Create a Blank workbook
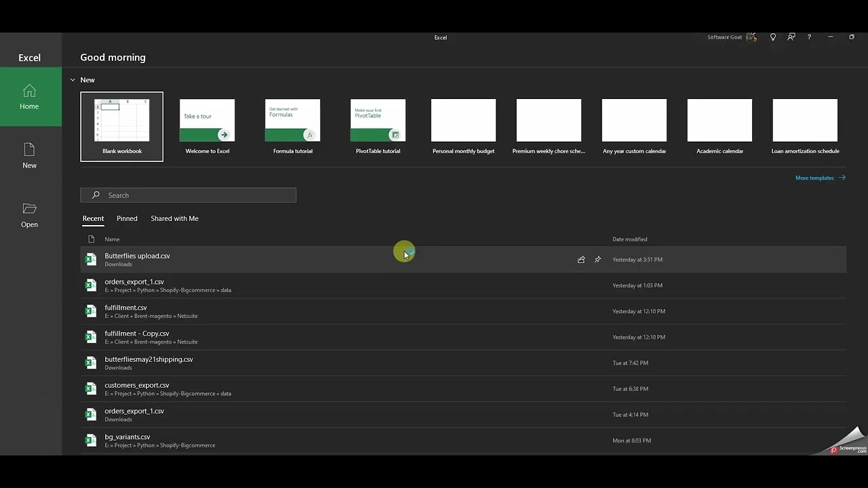Image resolution: width=868 pixels, height=488 pixels. coord(122,127)
